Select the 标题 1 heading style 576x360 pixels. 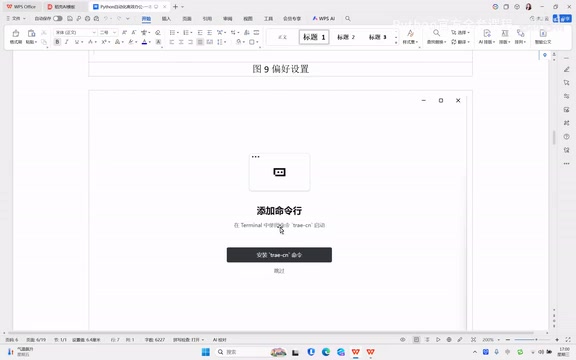(x=314, y=37)
